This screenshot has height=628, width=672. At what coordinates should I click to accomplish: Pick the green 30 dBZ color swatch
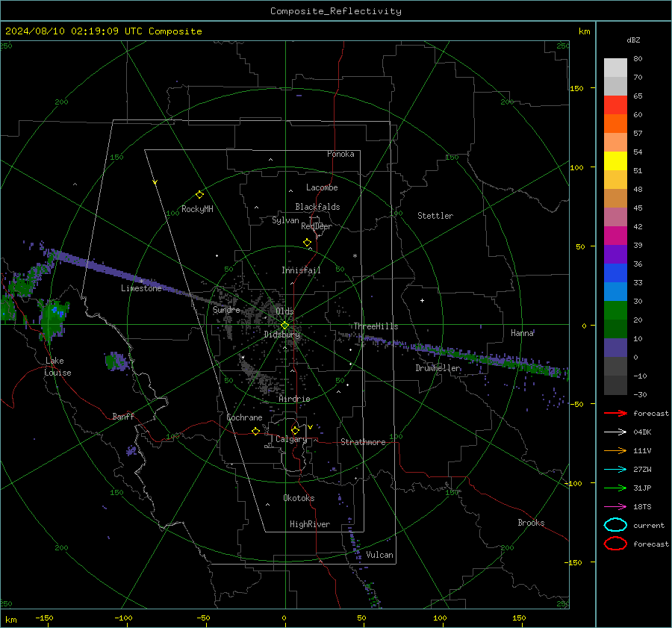click(615, 311)
